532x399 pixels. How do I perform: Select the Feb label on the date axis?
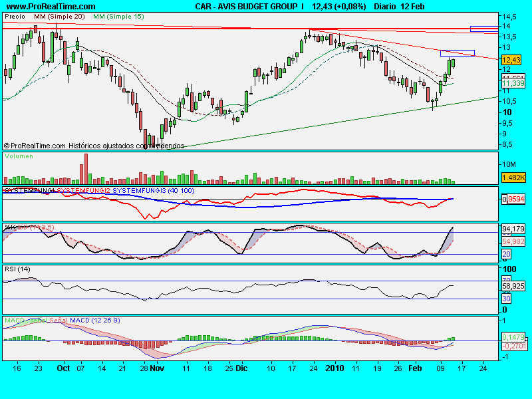(x=415, y=368)
